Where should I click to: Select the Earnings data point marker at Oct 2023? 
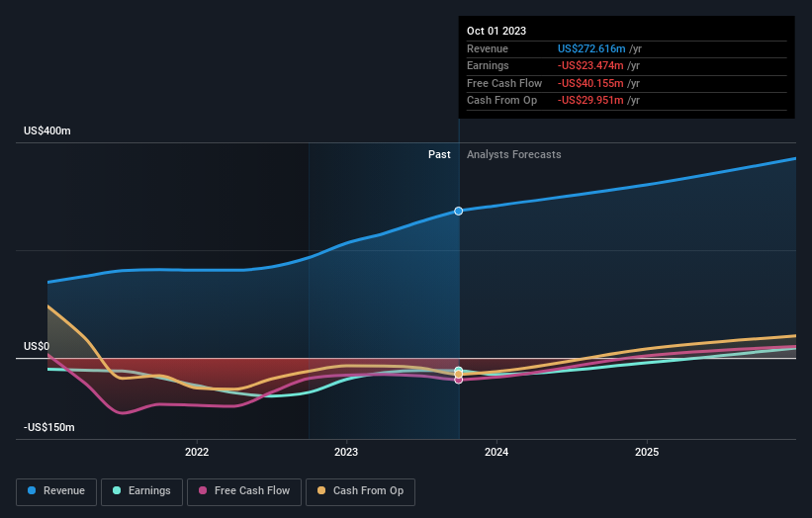point(458,370)
